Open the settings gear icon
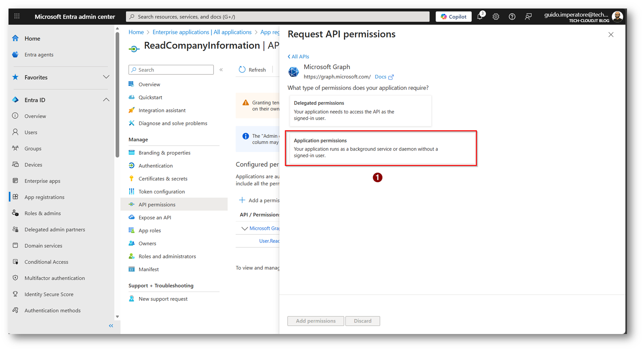 tap(496, 17)
